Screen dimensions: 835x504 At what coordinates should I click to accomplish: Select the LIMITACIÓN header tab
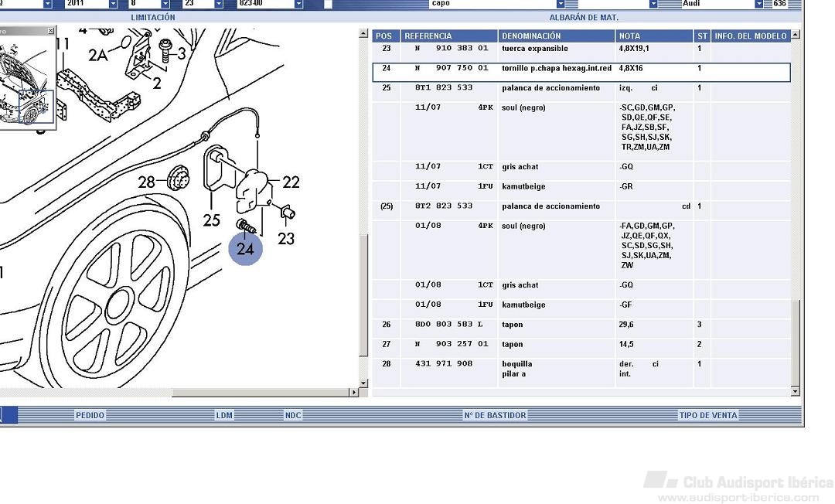coord(153,17)
